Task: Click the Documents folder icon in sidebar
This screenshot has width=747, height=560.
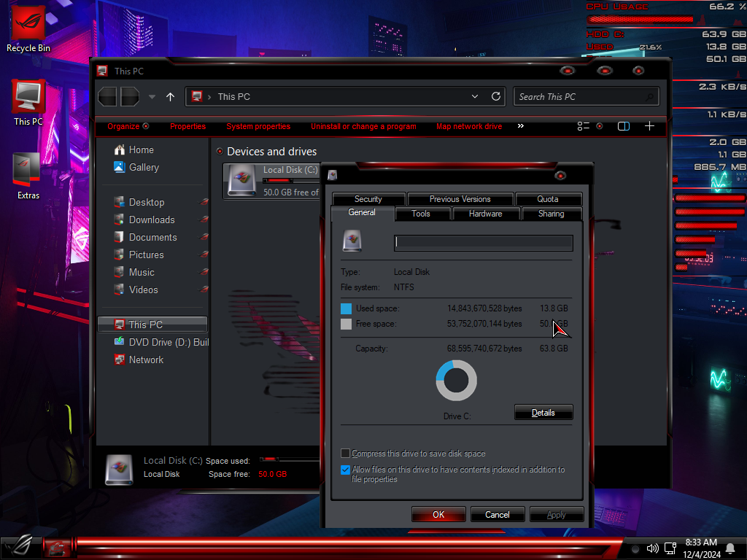Action: [119, 237]
